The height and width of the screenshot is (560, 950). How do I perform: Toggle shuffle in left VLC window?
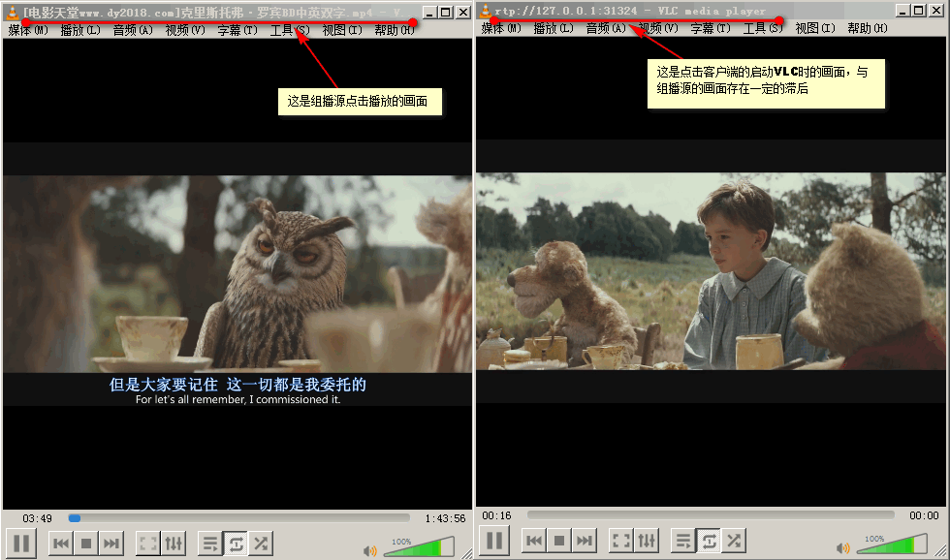coord(261,544)
